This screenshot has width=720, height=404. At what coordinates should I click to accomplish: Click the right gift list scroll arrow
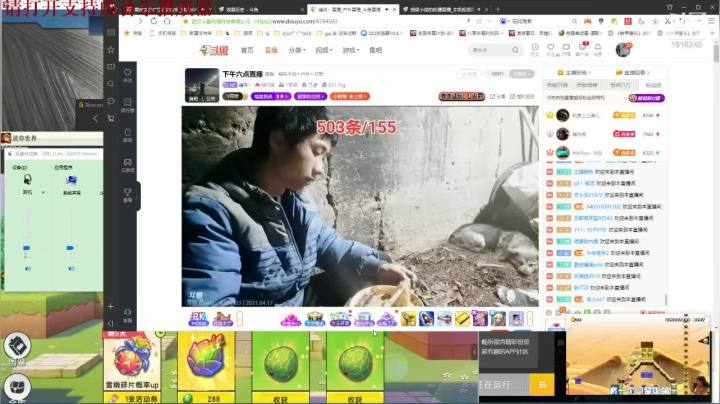pos(529,319)
